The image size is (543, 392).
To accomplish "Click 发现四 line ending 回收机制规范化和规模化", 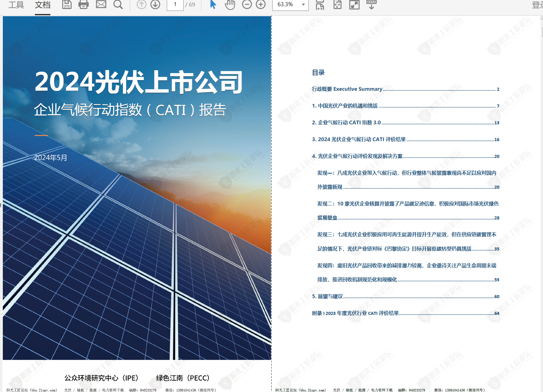I will point(408,279).
